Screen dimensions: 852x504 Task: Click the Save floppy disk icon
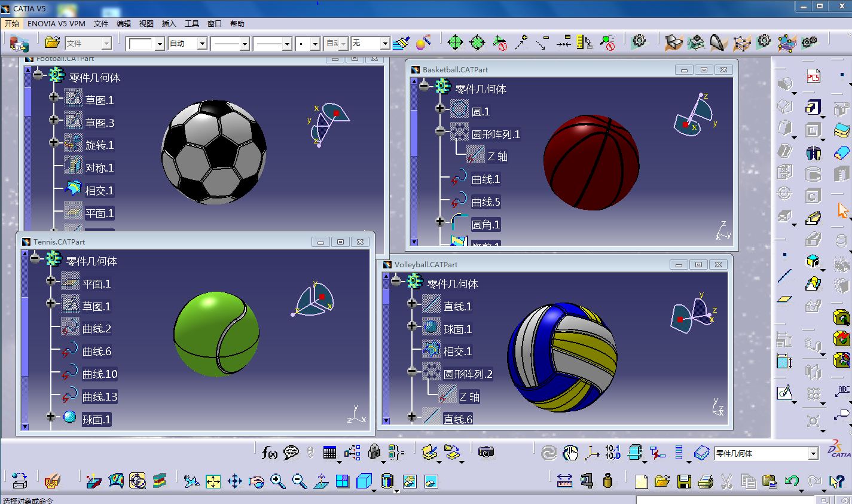click(684, 481)
